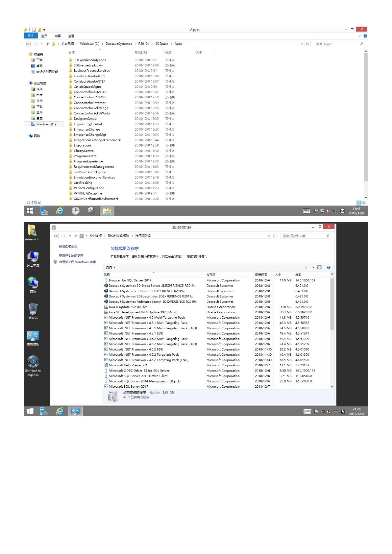This screenshot has height=554, width=392.
Task: Click preview pane icon in Programs and Features
Action: click(x=319, y=267)
